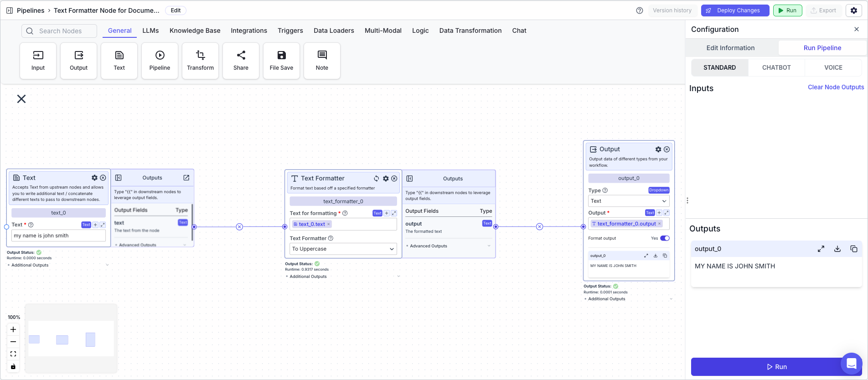The image size is (868, 380).
Task: Click the Configuration panel resize handle dots
Action: point(687,200)
